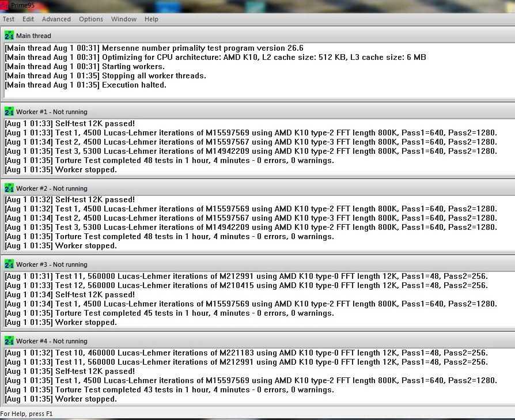Viewport: 515px width, 420px height.
Task: Click Worker #2 'Torture Test completed 48 tests' line
Action: 169,236
